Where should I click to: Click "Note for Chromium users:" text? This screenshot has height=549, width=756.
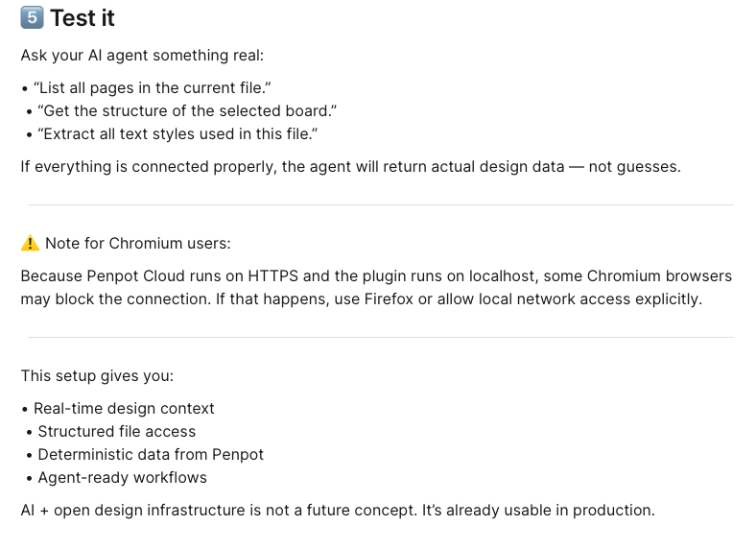click(x=138, y=243)
